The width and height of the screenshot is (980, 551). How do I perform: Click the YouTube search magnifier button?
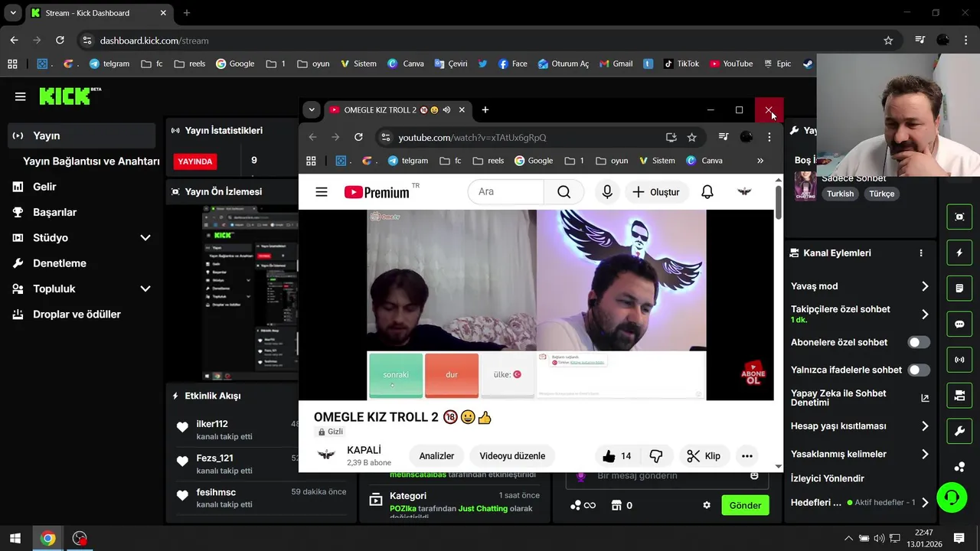(x=564, y=192)
